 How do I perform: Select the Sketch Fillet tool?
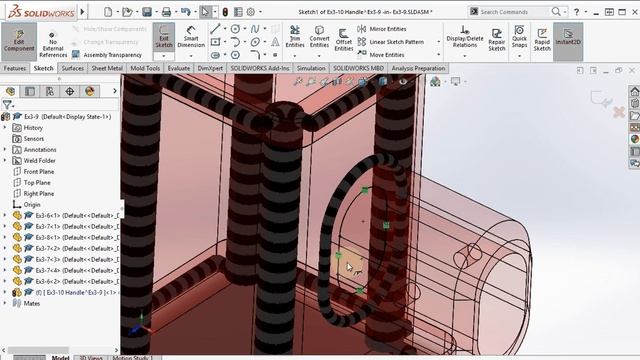(255, 55)
